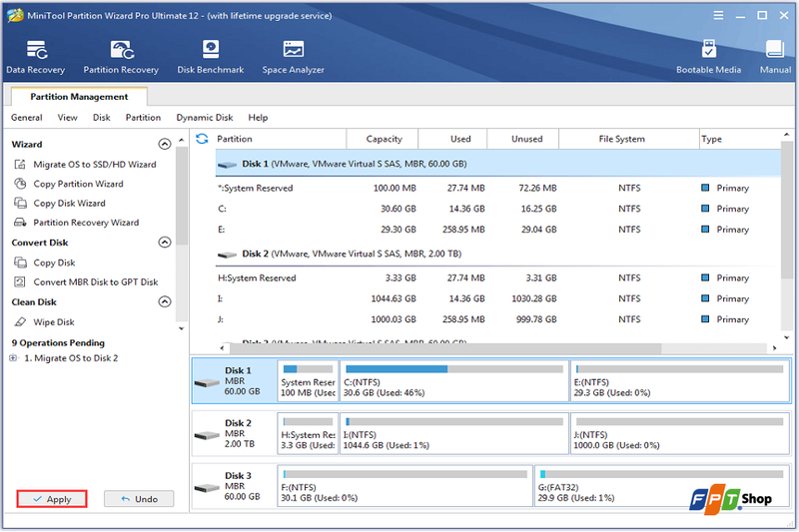This screenshot has width=799, height=532.
Task: Open the Manual
Action: click(775, 57)
